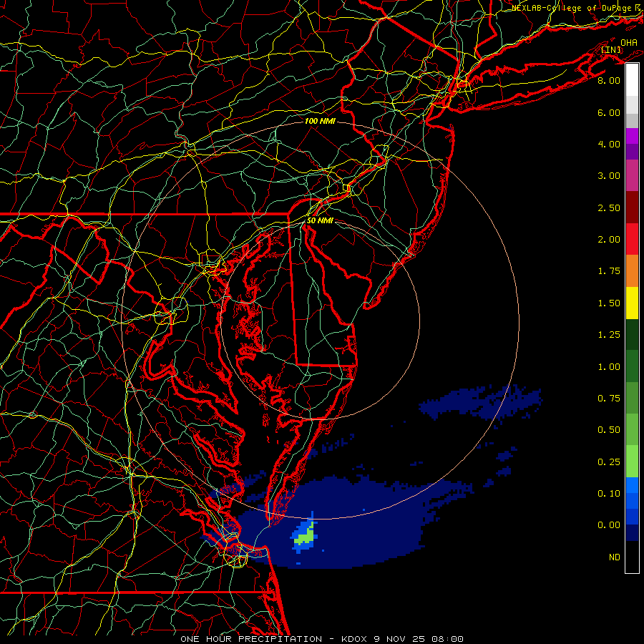Click the 1.25 legend label
Image resolution: width=644 pixels, height=644 pixels.
[x=609, y=335]
